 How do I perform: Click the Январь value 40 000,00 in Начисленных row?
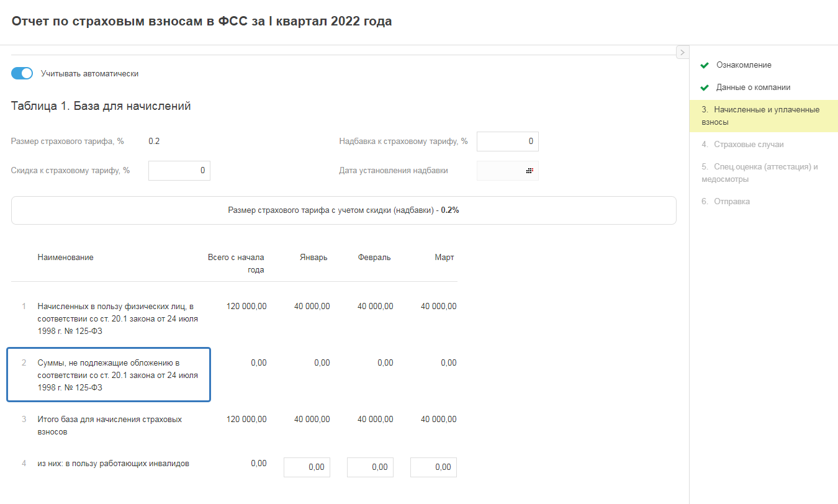point(312,307)
